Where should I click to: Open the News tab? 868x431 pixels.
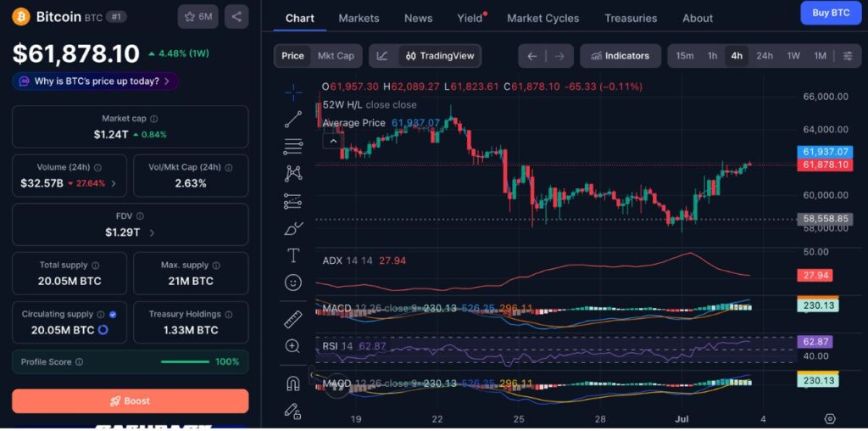tap(419, 19)
